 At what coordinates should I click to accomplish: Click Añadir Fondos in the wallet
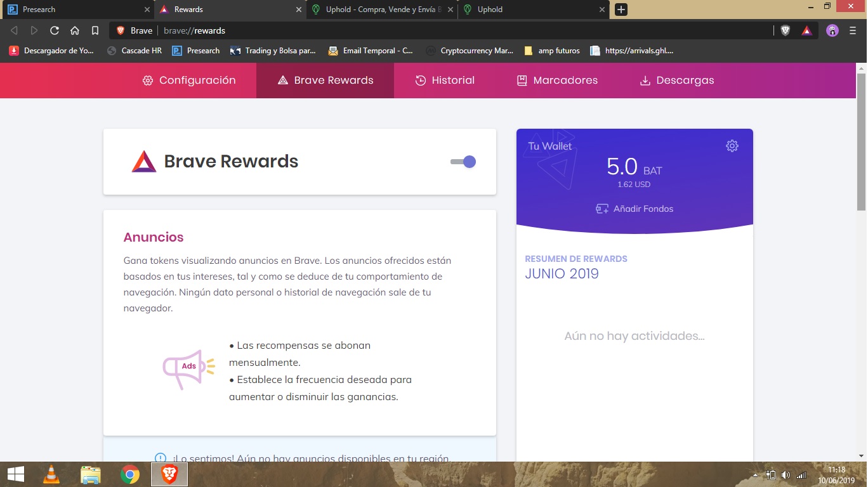[635, 209]
